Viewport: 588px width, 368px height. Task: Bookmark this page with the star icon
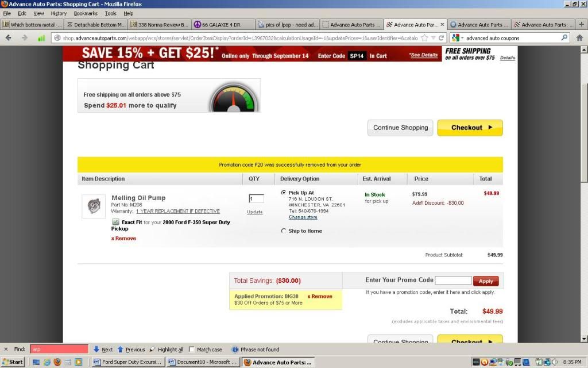click(x=424, y=38)
